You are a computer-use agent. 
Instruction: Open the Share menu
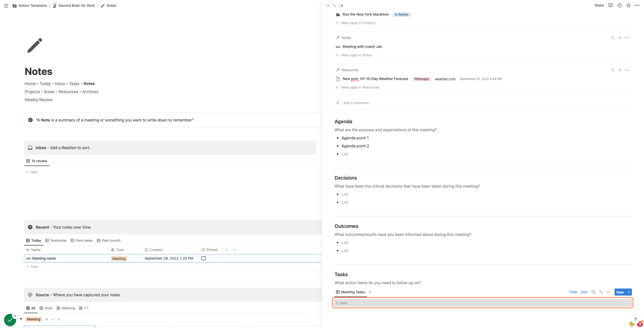599,5
